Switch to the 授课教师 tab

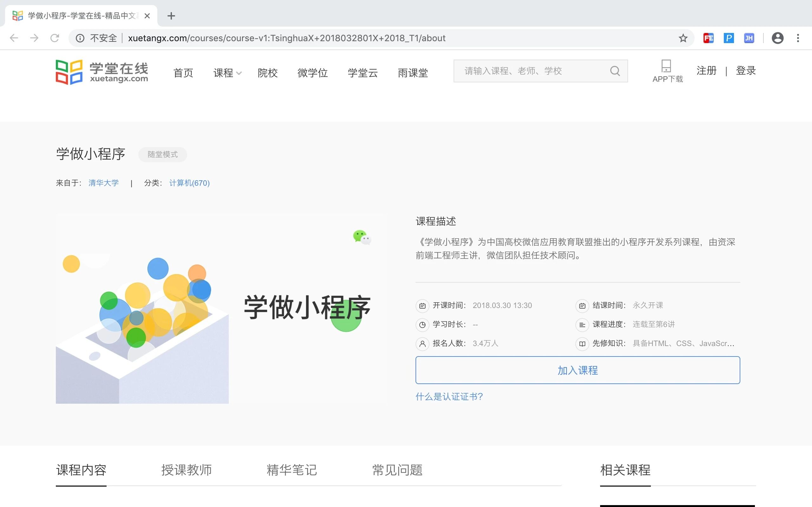186,470
